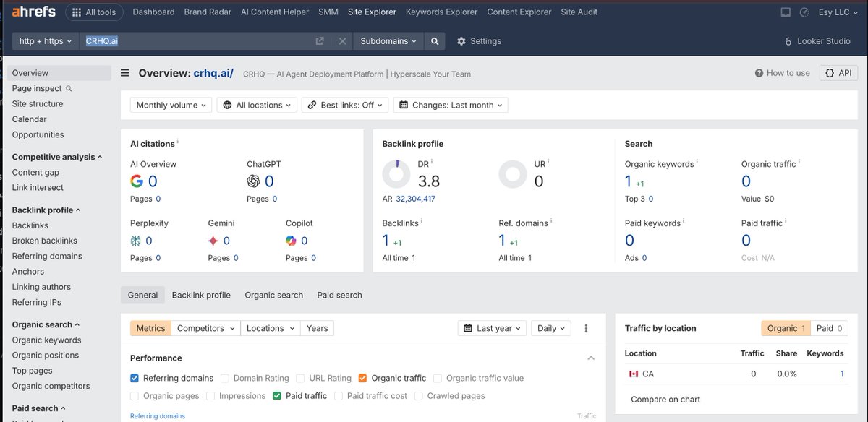Click the Ahrefs logo
Viewport: 868px width, 422px height.
point(33,12)
